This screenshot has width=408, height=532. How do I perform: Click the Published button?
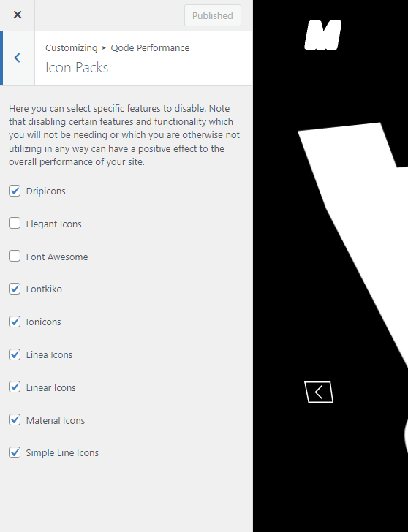coord(213,15)
